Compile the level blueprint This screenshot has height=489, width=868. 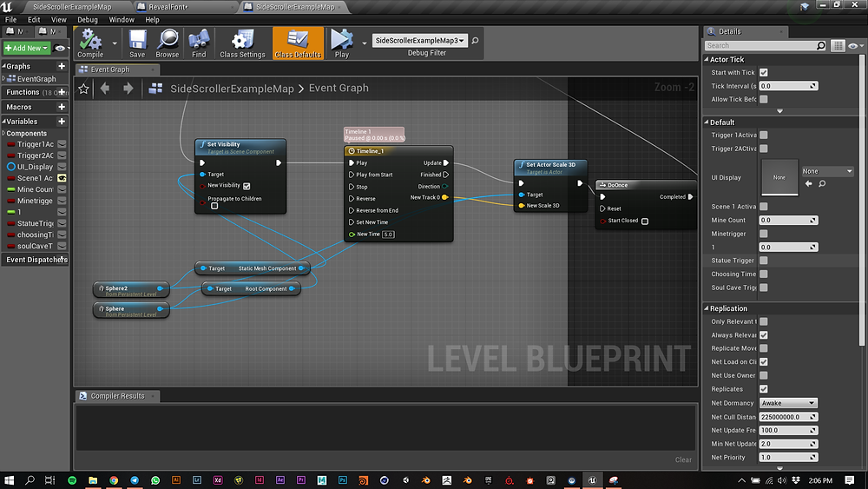click(90, 43)
